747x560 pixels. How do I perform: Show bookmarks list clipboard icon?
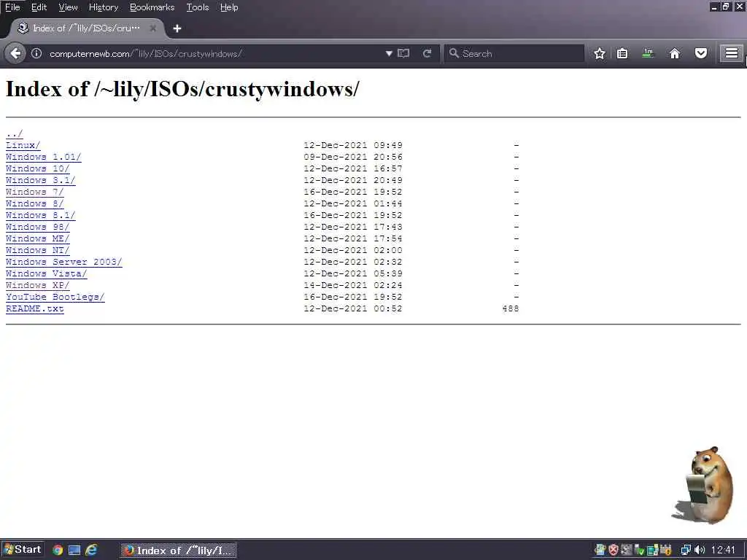[x=622, y=53]
